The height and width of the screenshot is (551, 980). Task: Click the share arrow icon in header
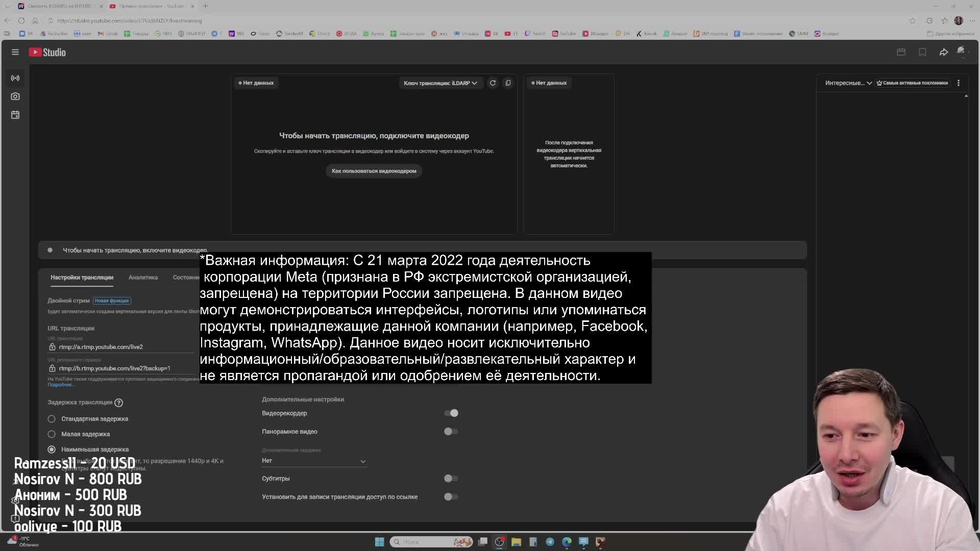point(943,52)
